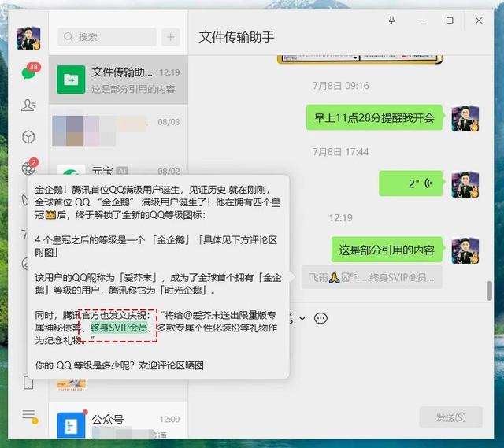Pin the chat window on top
This screenshot has height=448, width=504.
click(391, 20)
